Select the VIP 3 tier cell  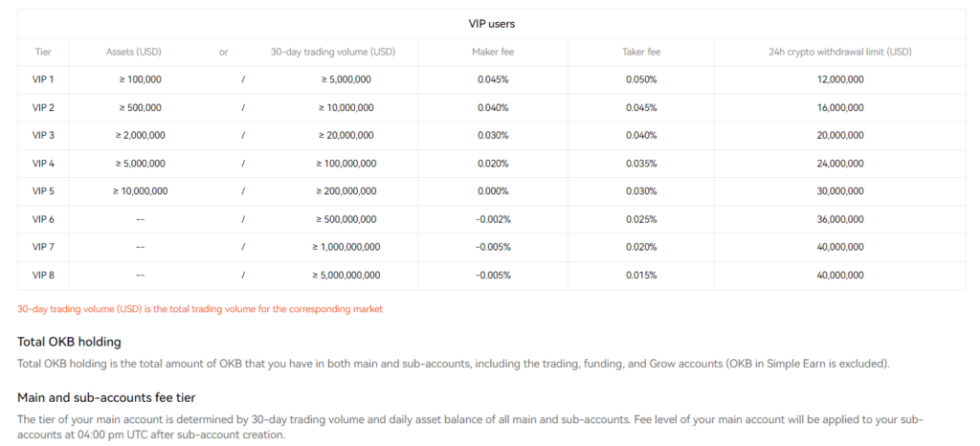pos(43,135)
